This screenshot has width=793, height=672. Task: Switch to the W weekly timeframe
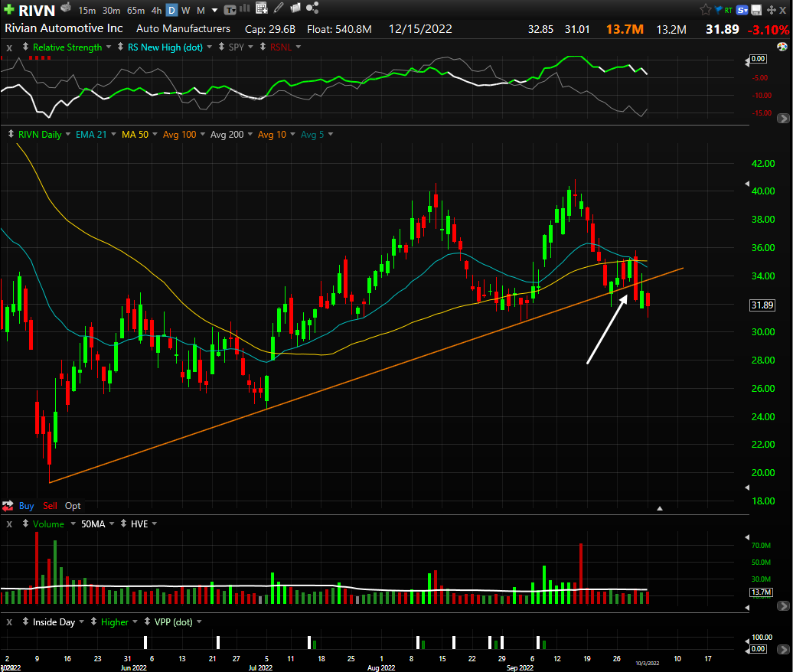pos(185,10)
